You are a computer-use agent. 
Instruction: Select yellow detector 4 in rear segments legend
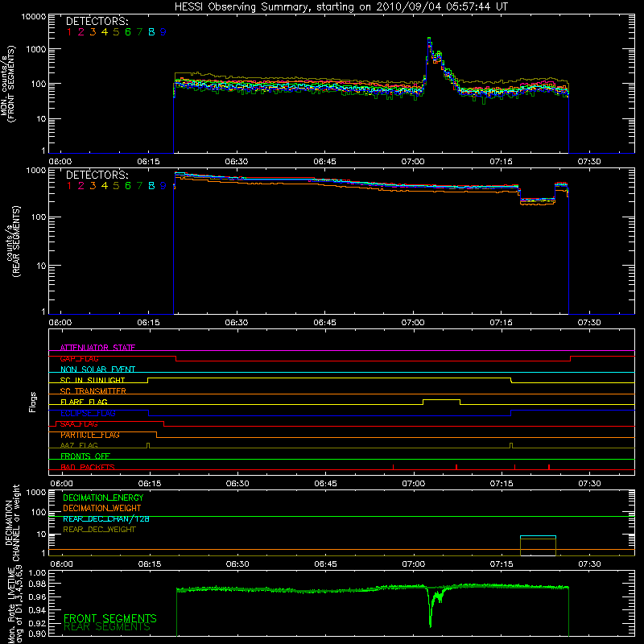pos(105,186)
